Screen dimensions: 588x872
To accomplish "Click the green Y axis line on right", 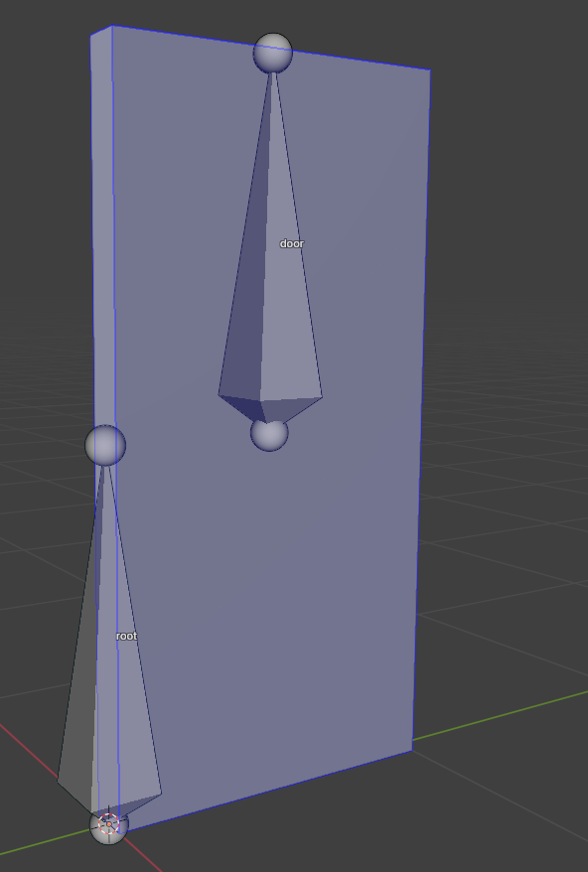I will tap(501, 716).
